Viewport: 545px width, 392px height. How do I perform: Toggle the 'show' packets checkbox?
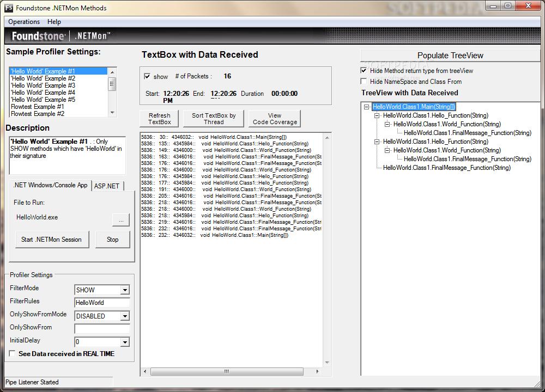pyautogui.click(x=147, y=76)
